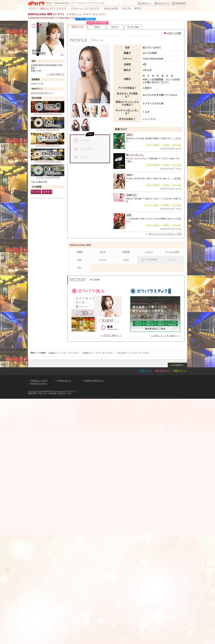Click the heart icon beside お気に入り登録
215x644 pixels.
pyautogui.click(x=165, y=33)
